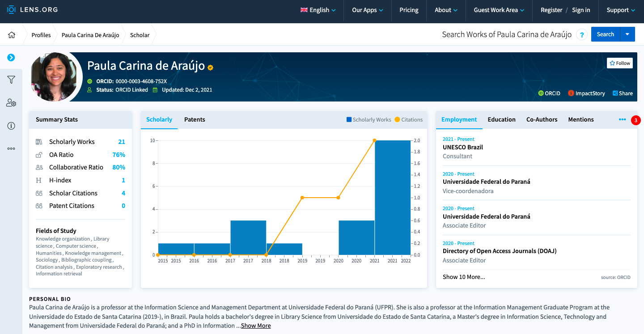This screenshot has height=334, width=644.
Task: Go to Profiles breadcrumb
Action: 41,35
